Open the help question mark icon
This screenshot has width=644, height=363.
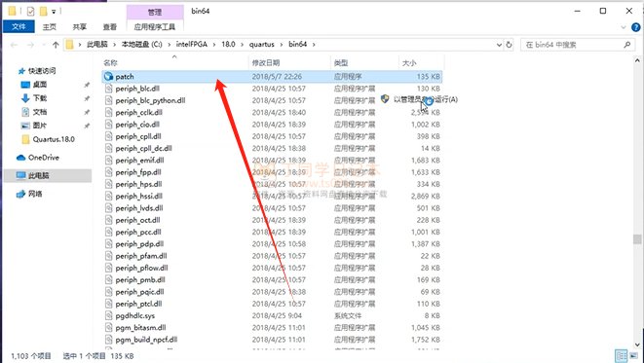(636, 27)
